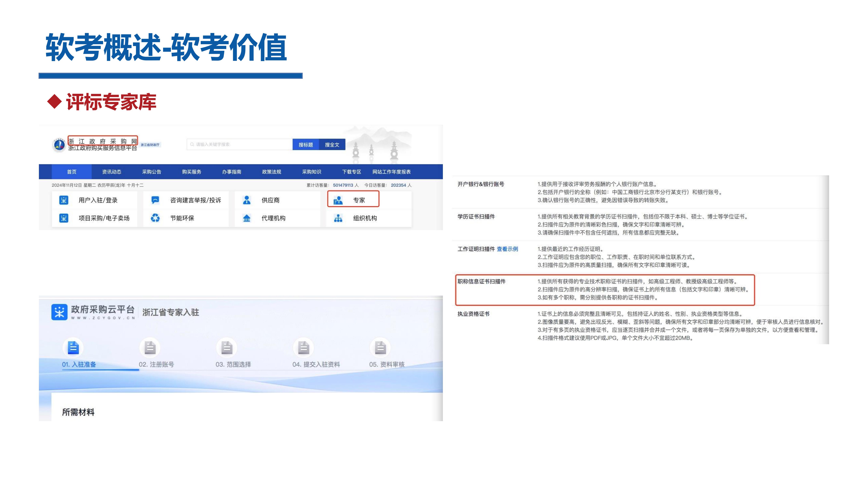Screen dimensions: 868x488
Task: Select the 02. 注册账号 step icon
Action: point(150,348)
